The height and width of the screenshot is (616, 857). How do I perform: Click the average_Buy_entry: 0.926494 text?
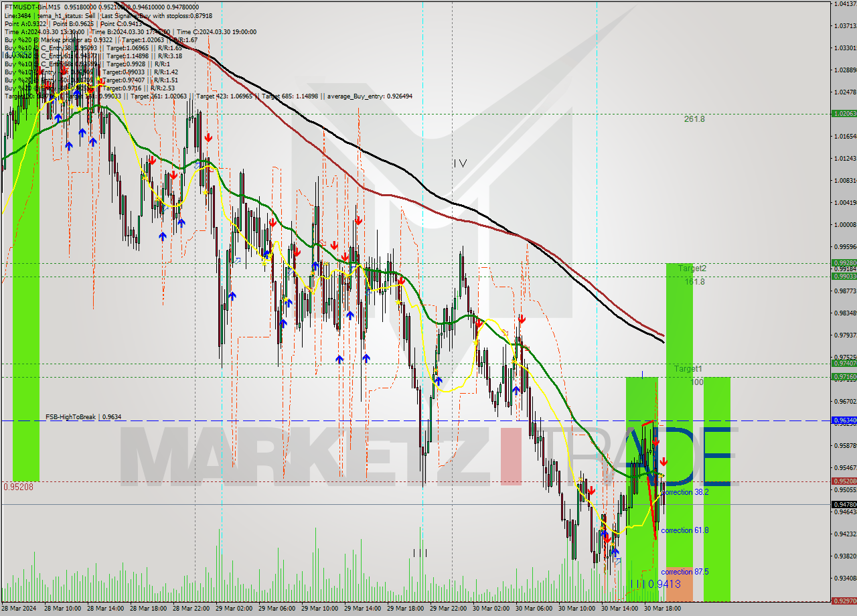pos(370,96)
